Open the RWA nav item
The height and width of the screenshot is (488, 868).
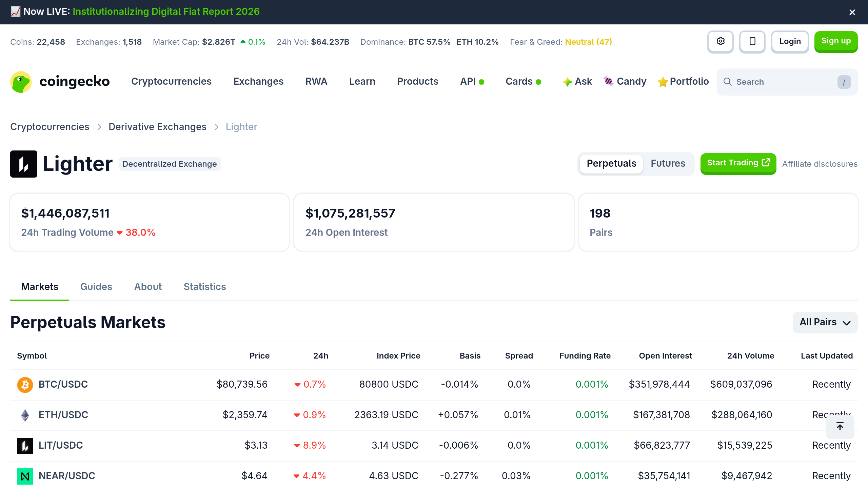(316, 82)
